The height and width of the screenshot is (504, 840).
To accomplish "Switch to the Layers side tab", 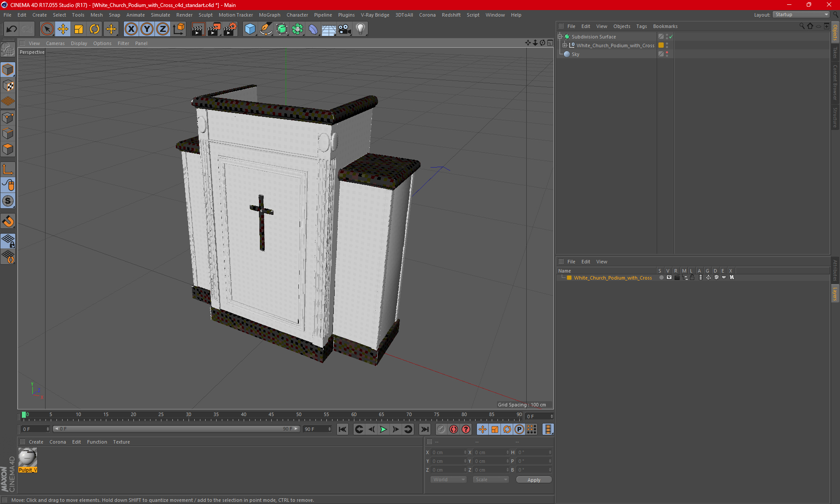I will tap(835, 293).
